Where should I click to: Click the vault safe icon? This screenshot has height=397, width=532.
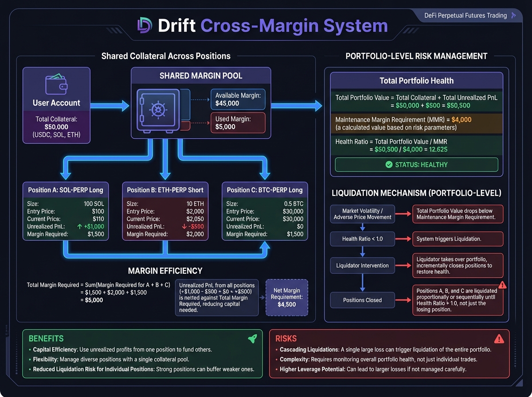158,110
